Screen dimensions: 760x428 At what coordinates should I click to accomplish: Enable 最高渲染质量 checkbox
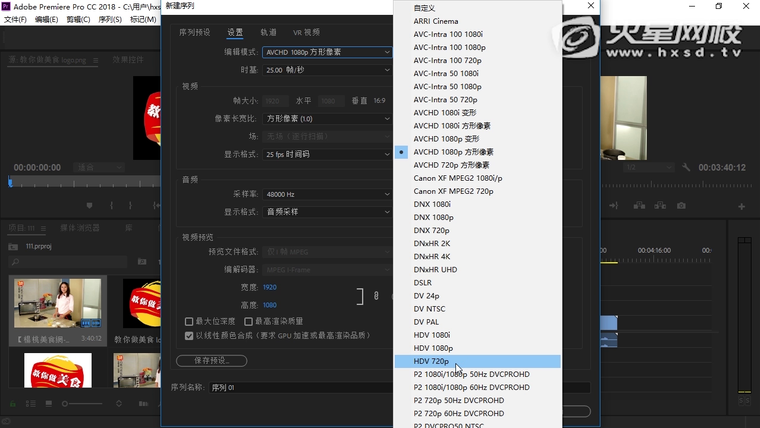249,321
